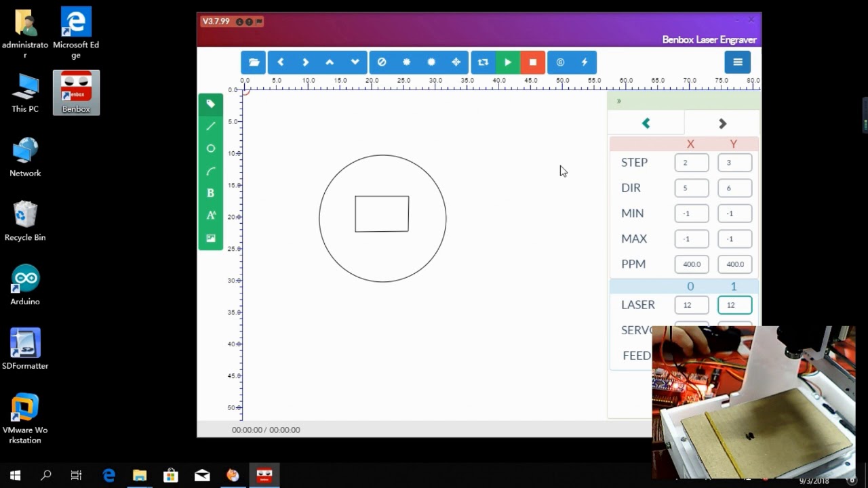The width and height of the screenshot is (868, 488).
Task: Switch to the right arrow settings tab
Action: (x=722, y=123)
